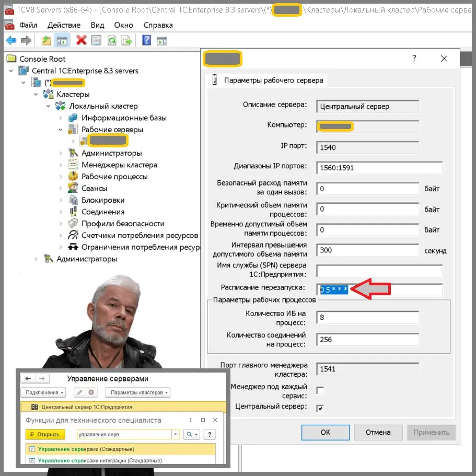Open the Окно menu

coord(123,25)
